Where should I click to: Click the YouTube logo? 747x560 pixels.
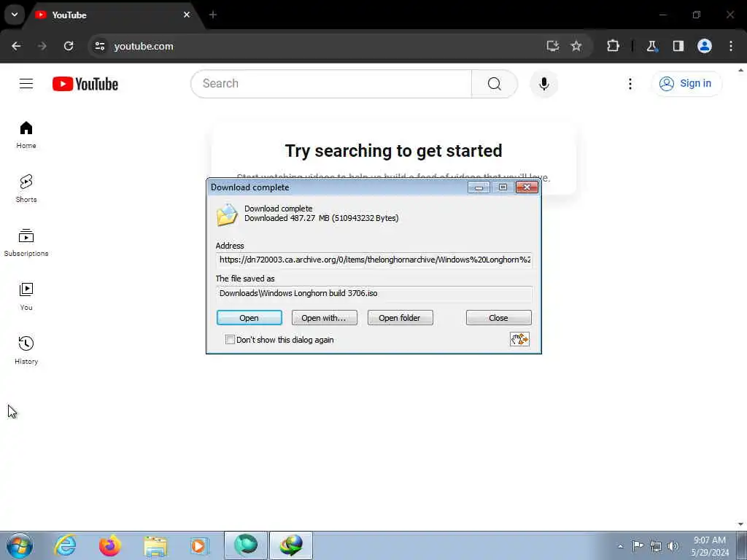pyautogui.click(x=85, y=84)
